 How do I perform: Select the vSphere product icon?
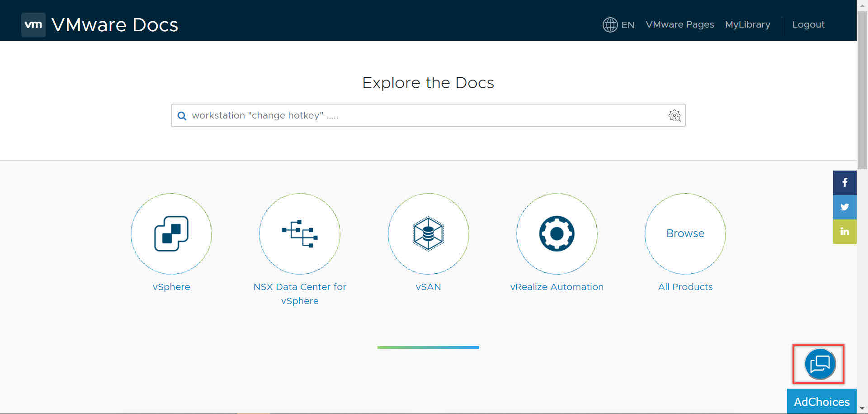click(x=171, y=234)
